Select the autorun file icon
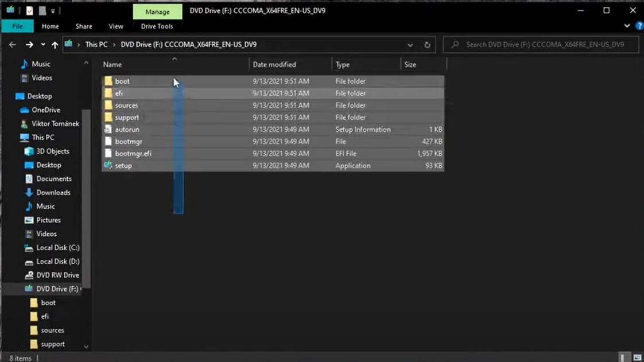Image resolution: width=644 pixels, height=362 pixels. point(108,129)
